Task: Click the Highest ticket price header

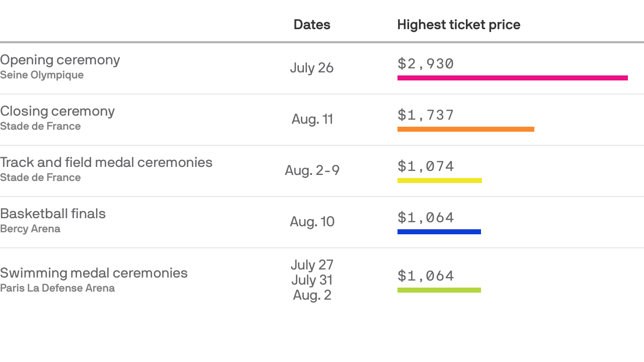Action: click(x=458, y=25)
